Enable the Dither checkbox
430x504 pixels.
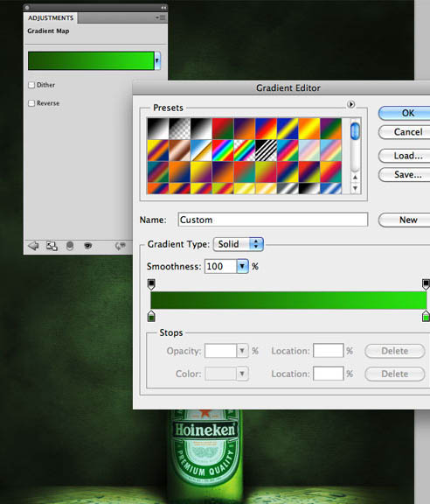pyautogui.click(x=31, y=85)
